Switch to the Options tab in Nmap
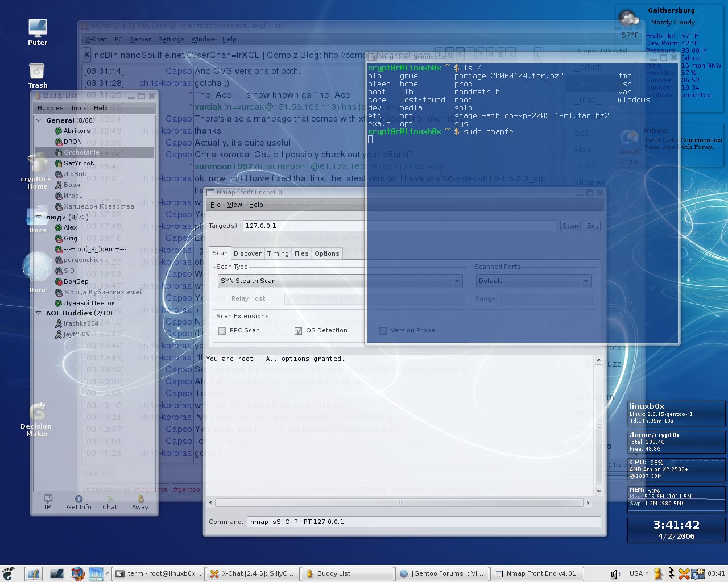The width and height of the screenshot is (728, 582). coord(327,253)
